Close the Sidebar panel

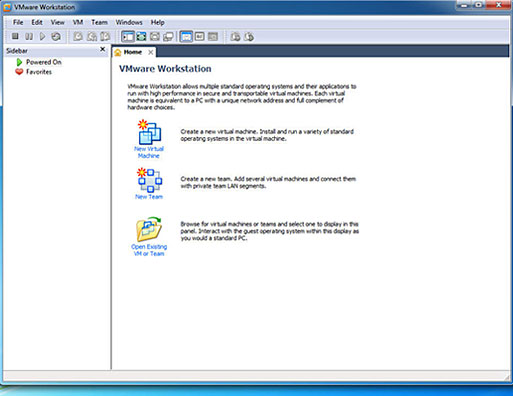pyautogui.click(x=103, y=49)
